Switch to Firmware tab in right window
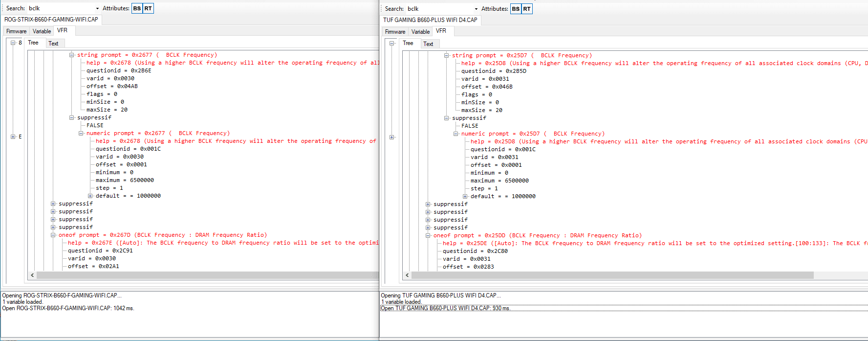The height and width of the screenshot is (341, 868). pos(395,32)
